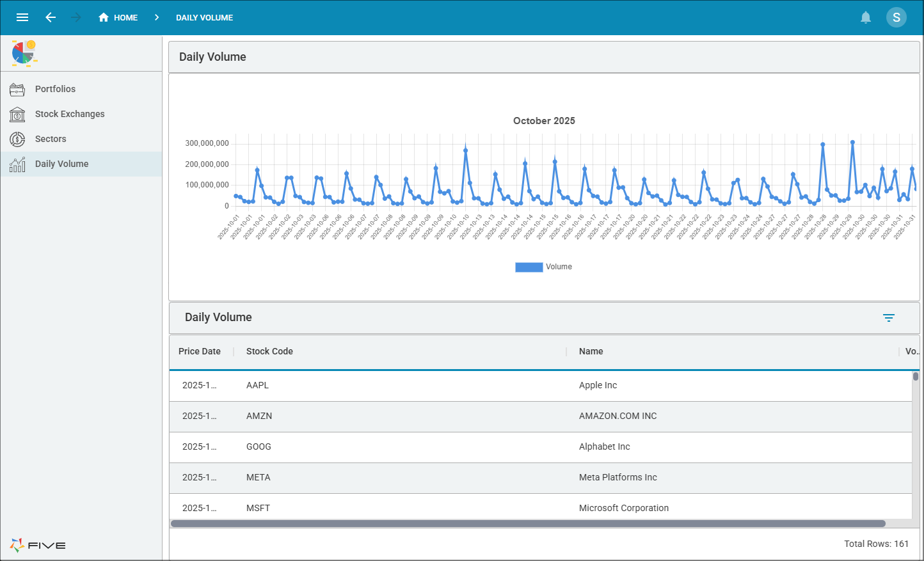Sort by Name column header

coord(591,351)
